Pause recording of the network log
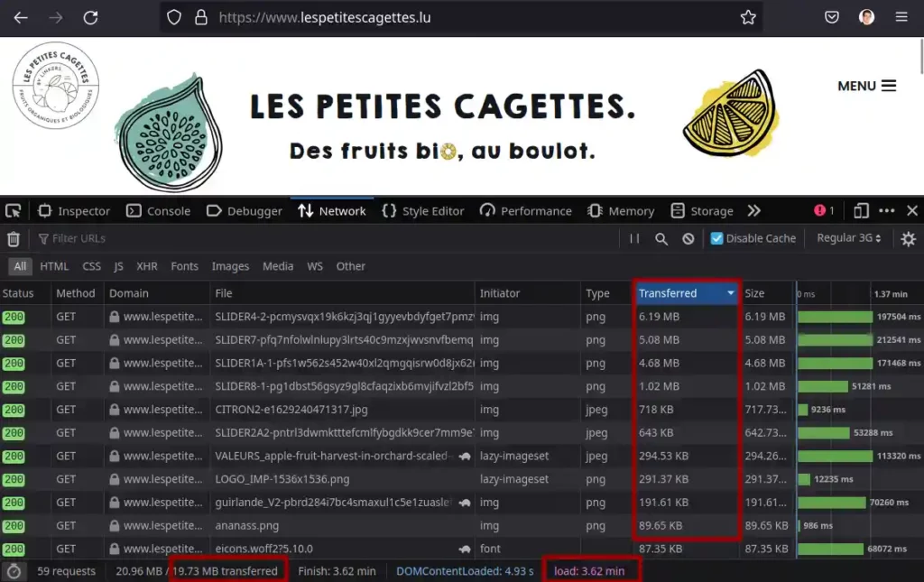This screenshot has height=582, width=924. 634,239
